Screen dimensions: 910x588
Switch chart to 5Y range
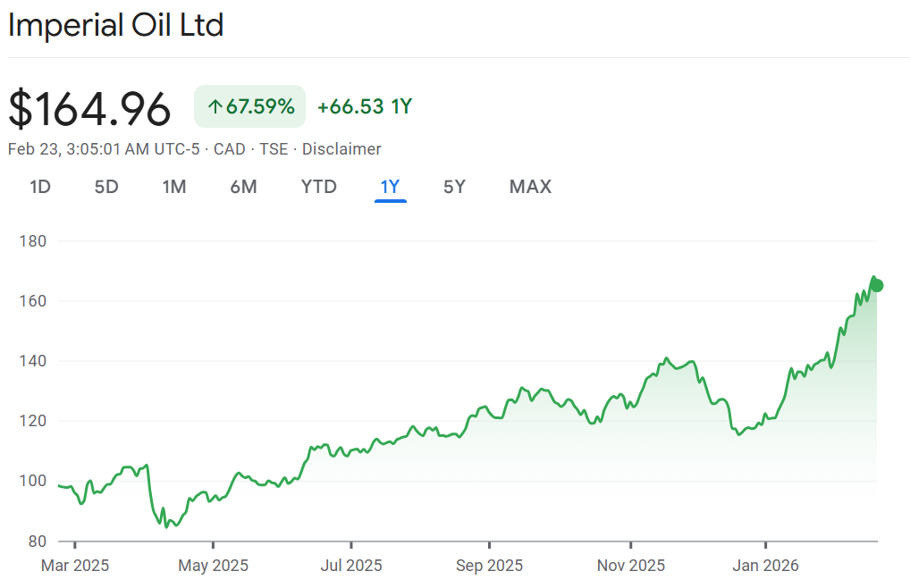[x=454, y=187]
